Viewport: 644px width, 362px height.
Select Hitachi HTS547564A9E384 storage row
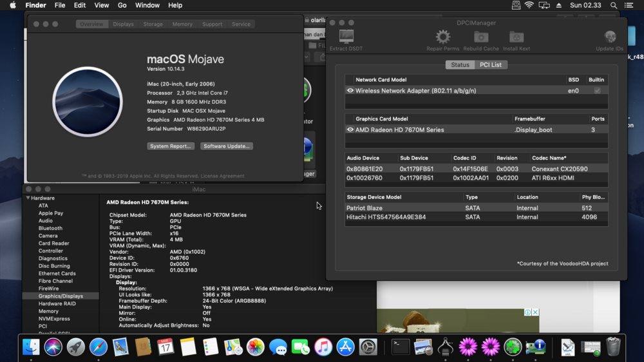tap(477, 217)
